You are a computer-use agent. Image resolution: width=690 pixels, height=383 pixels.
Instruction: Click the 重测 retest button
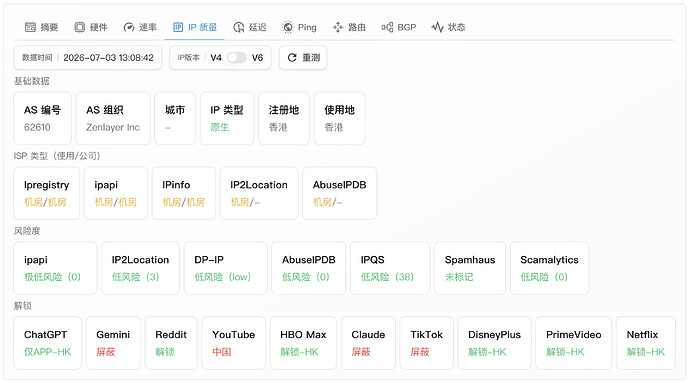(303, 58)
